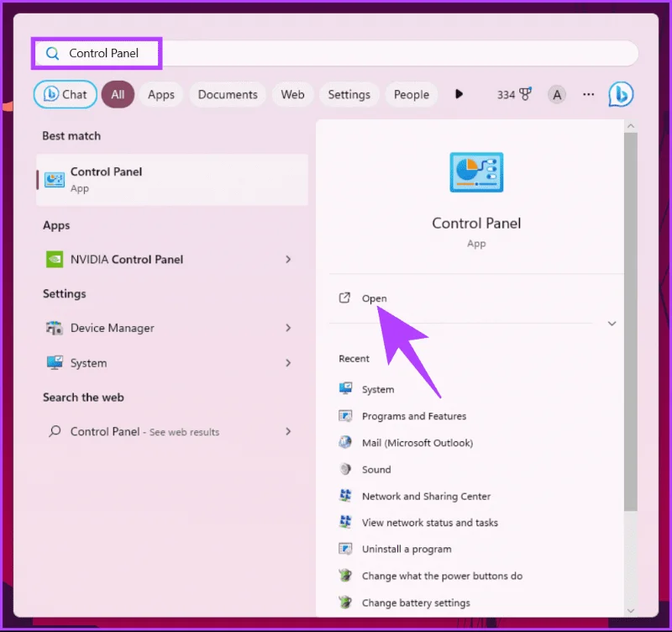
Task: Open Change battery settings recent item
Action: point(416,603)
